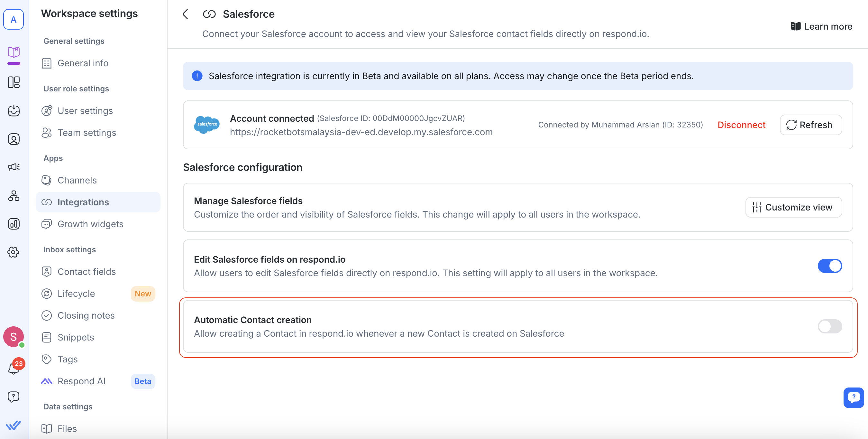Open the help question mark icon in left rail
Viewport: 868px width, 439px height.
click(x=14, y=397)
